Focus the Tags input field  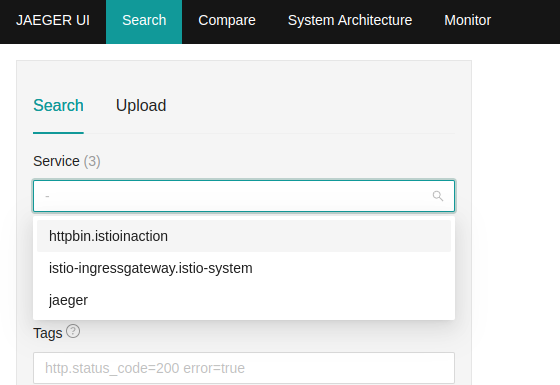[244, 368]
